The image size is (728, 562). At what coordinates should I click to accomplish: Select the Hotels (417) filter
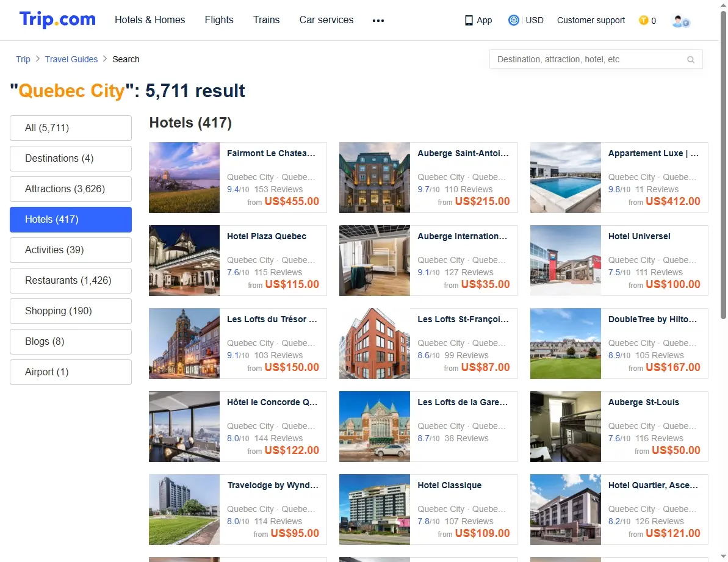click(x=71, y=220)
